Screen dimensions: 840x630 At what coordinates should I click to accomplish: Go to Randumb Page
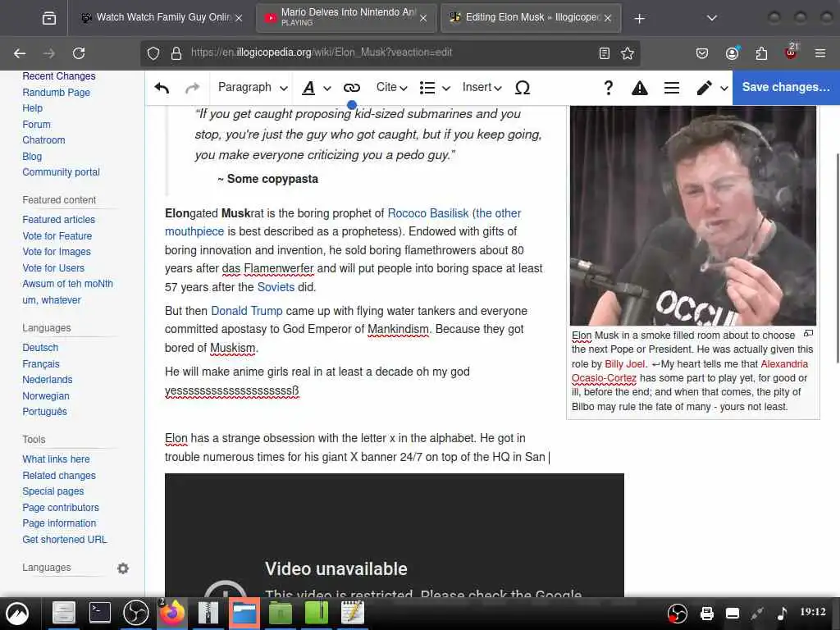point(57,93)
